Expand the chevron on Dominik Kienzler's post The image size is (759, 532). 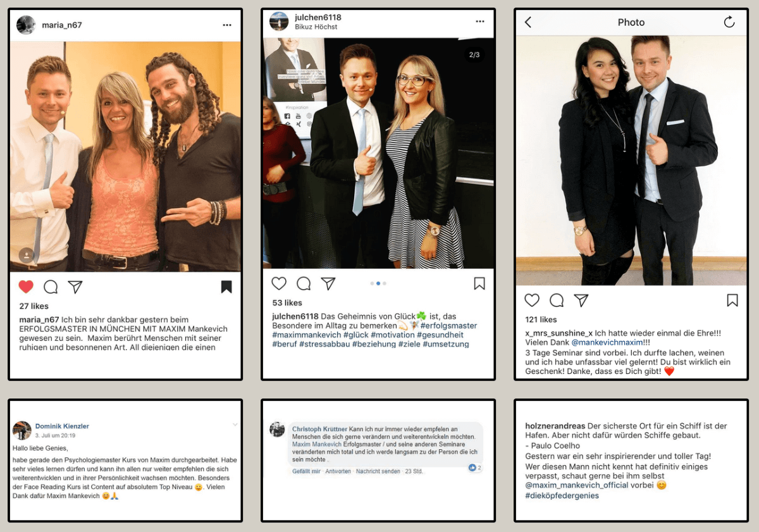coord(235,424)
